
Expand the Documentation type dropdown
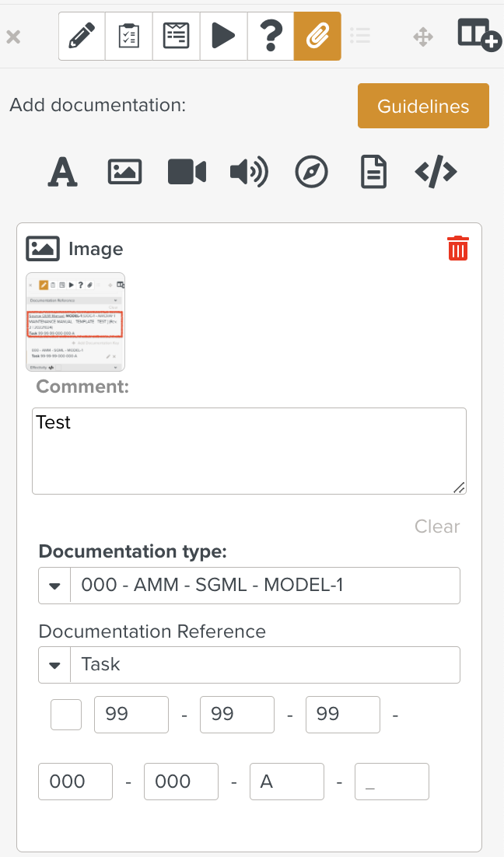tap(54, 586)
